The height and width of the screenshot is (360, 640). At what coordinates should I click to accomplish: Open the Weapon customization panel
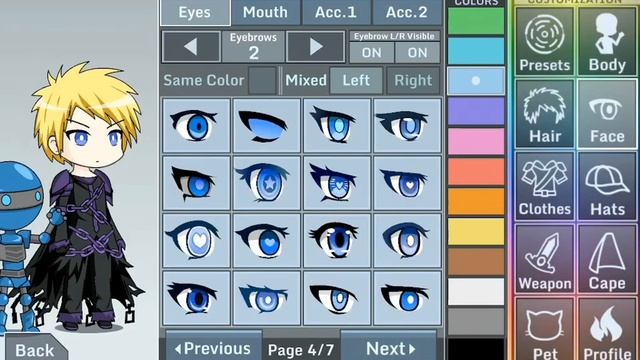click(x=544, y=259)
